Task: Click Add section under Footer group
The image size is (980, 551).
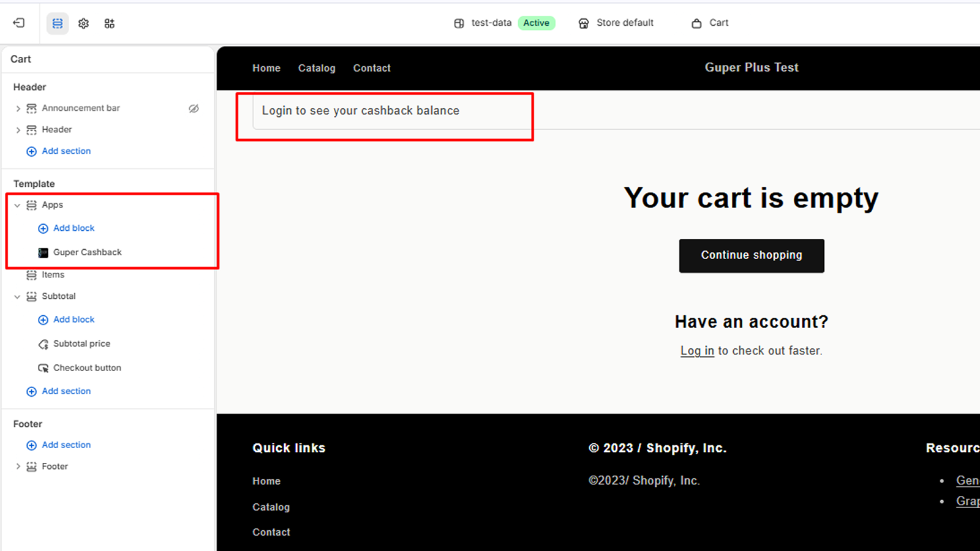Action: coord(66,445)
